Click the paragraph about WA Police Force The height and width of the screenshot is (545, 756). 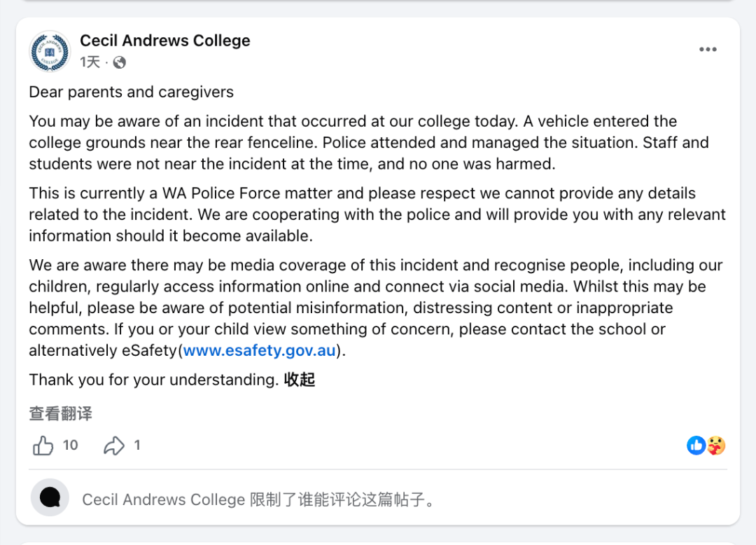tap(377, 214)
